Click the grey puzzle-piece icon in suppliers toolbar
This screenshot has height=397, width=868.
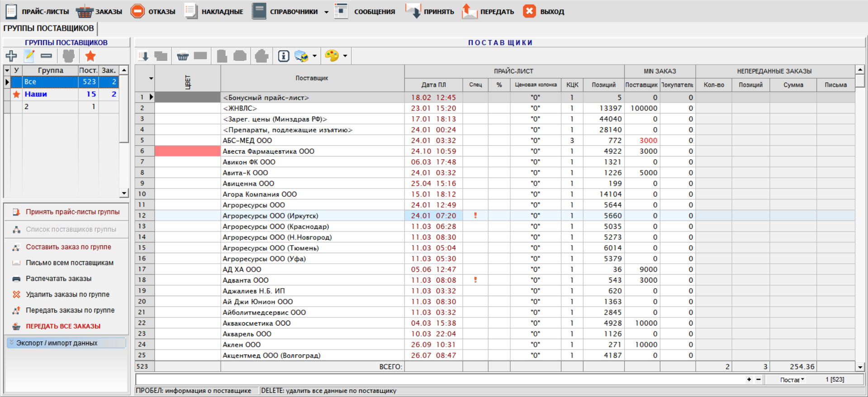click(261, 56)
